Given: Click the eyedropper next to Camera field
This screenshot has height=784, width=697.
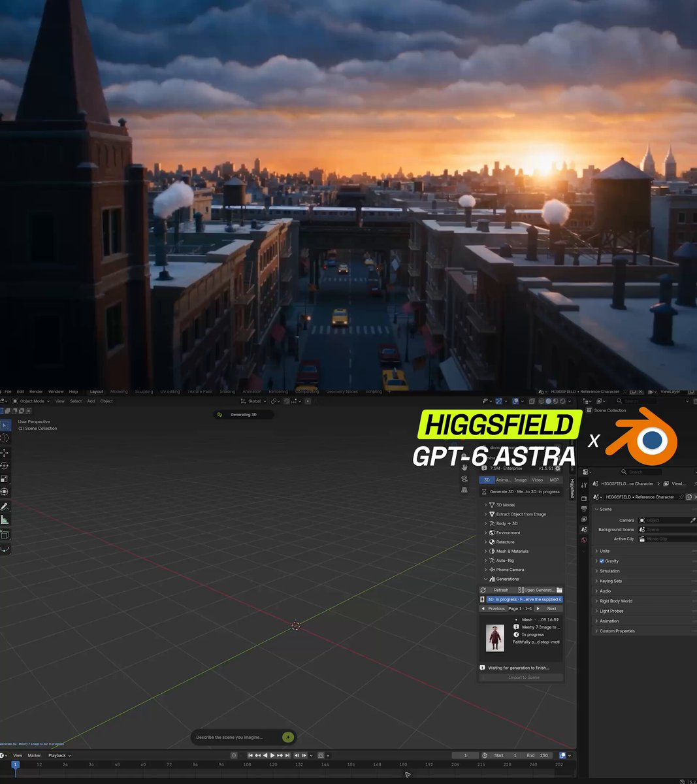Looking at the screenshot, I should 693,520.
